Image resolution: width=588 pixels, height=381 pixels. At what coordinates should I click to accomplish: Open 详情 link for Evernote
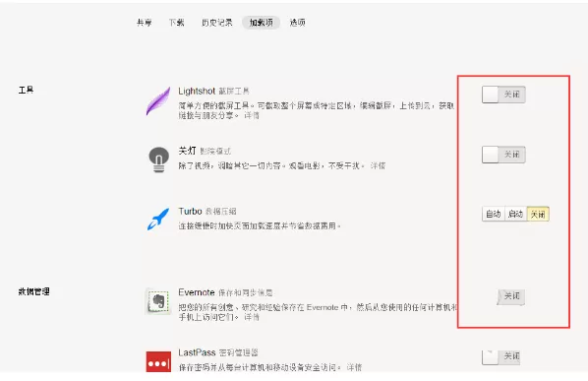pos(252,317)
